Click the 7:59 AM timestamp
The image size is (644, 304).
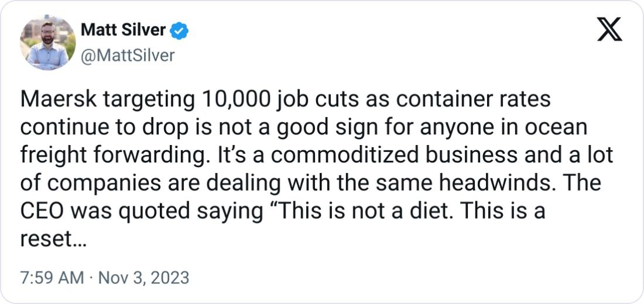[x=52, y=277]
